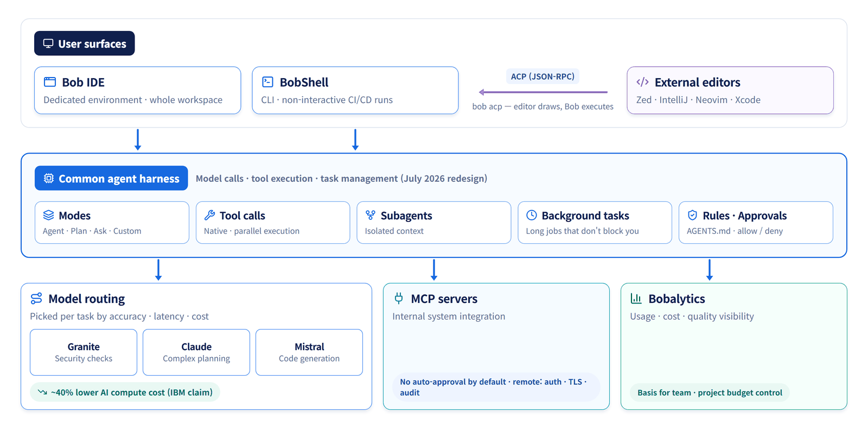The image size is (868, 431).
Task: Click 'Usage · cost · quality visibility' text
Action: coord(692,316)
